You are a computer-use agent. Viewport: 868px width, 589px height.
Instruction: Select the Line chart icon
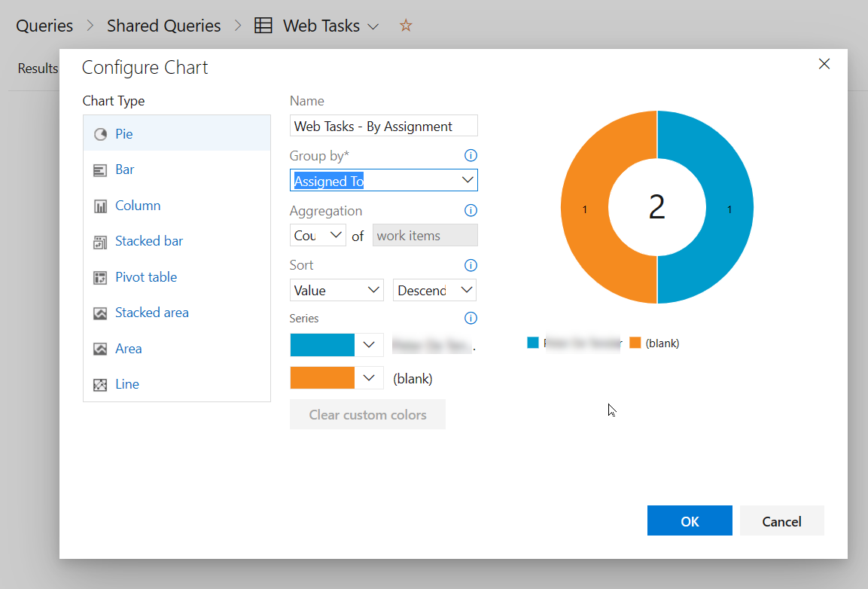[x=100, y=384]
